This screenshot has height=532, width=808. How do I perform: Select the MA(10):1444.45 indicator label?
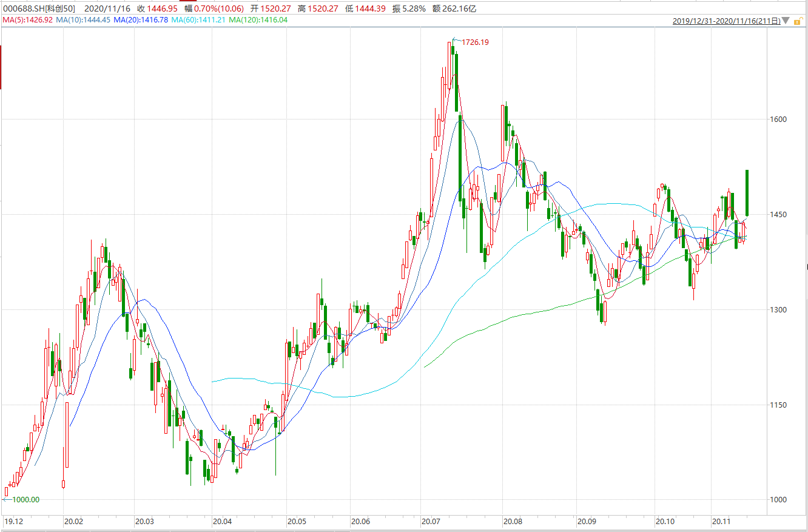[83, 20]
